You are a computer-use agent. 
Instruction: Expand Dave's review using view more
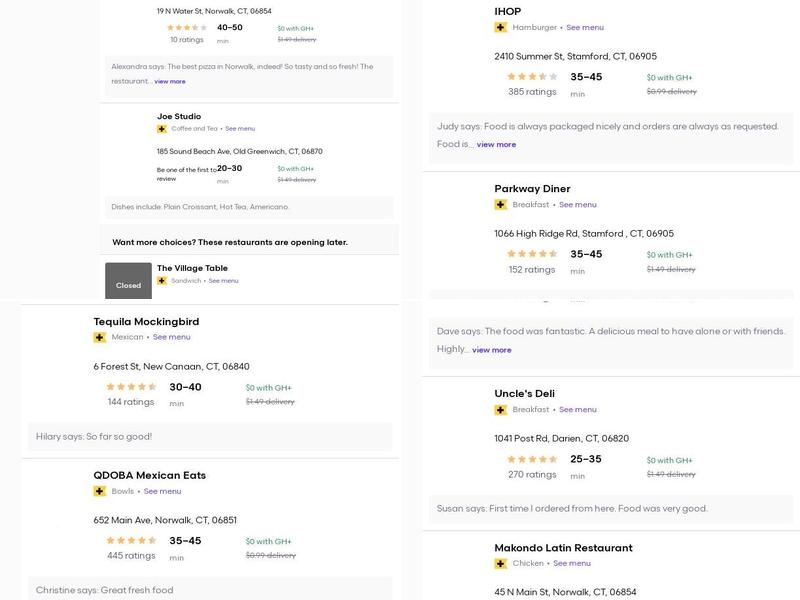pyautogui.click(x=491, y=350)
